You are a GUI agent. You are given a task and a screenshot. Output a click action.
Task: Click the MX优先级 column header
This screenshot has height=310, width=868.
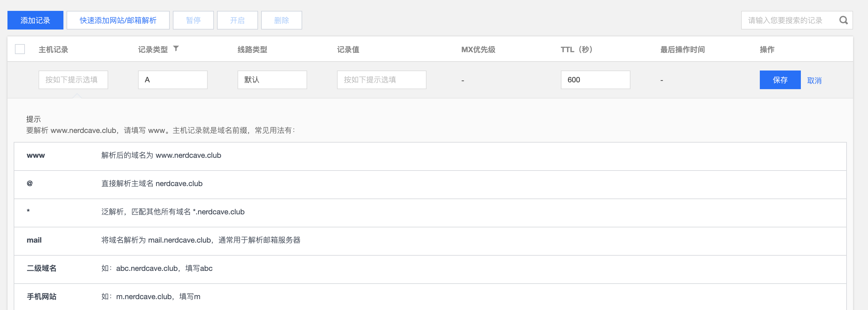click(478, 49)
